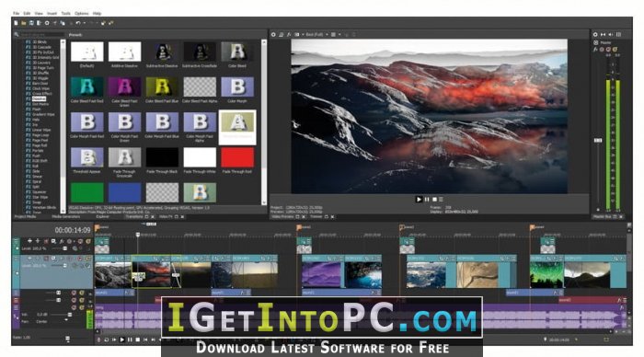Click the Open project folder icon
This screenshot has width=644, height=357.
point(23,23)
